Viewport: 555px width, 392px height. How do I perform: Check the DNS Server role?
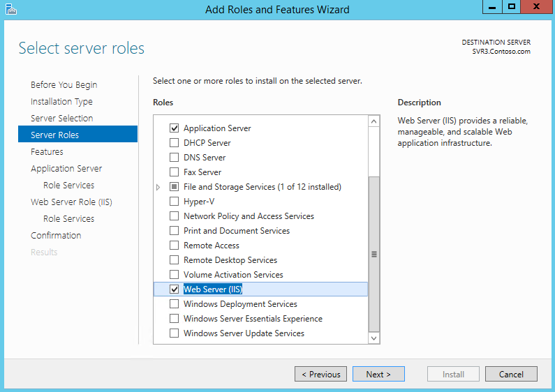(x=174, y=158)
